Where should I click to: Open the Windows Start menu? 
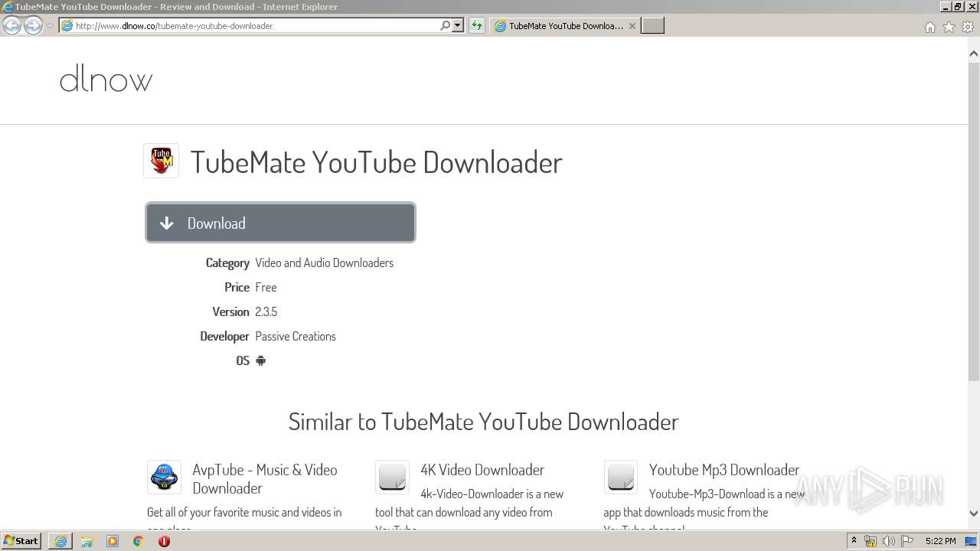[21, 541]
